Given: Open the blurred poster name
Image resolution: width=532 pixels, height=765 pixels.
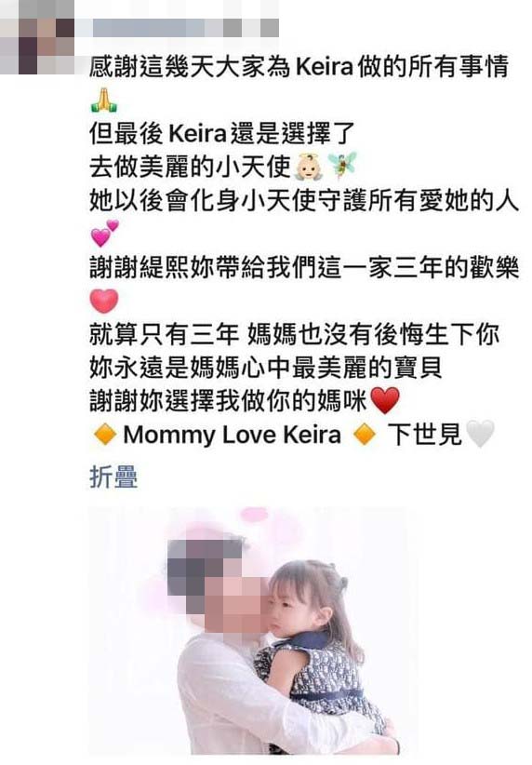Looking at the screenshot, I should click(185, 28).
